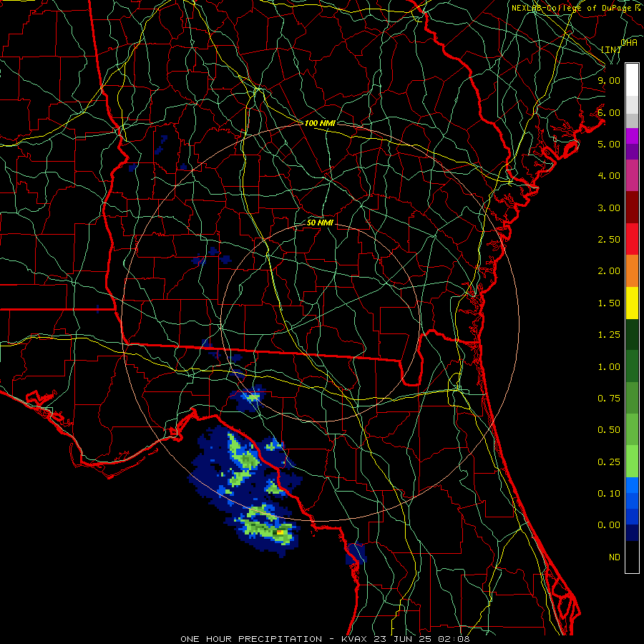The width and height of the screenshot is (644, 644).
Task: Click the 4.00 legend value
Action: pyautogui.click(x=609, y=176)
